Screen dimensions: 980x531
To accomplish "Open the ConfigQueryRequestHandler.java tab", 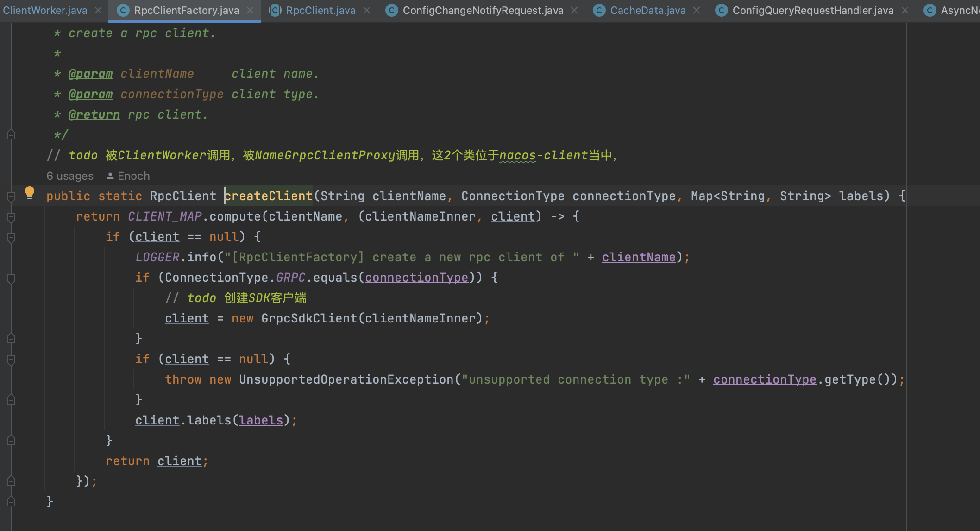I will pyautogui.click(x=813, y=10).
